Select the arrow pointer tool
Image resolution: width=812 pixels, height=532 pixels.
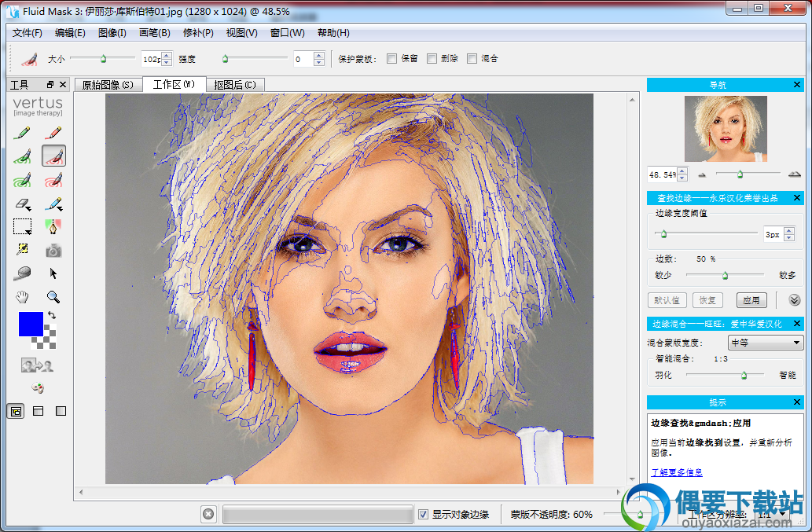pyautogui.click(x=53, y=273)
